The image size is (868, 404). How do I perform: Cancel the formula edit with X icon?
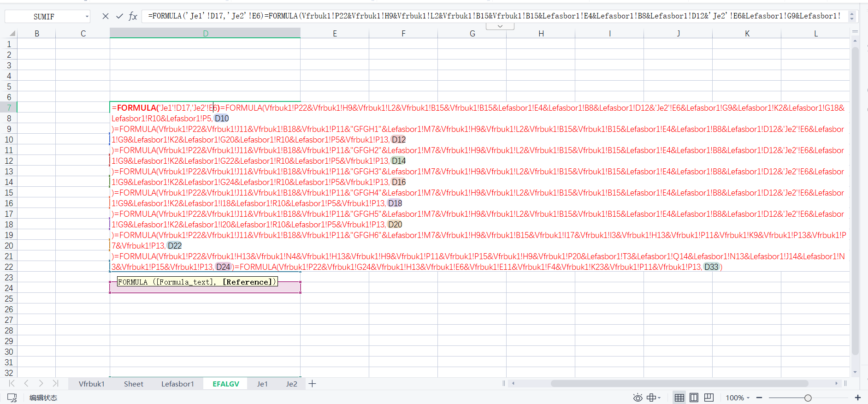(106, 16)
